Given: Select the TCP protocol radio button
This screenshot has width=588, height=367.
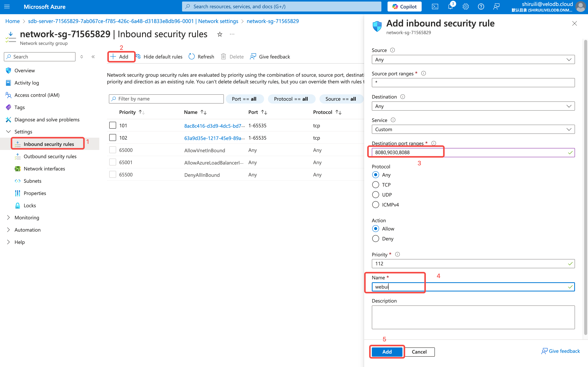Looking at the screenshot, I should [x=375, y=185].
